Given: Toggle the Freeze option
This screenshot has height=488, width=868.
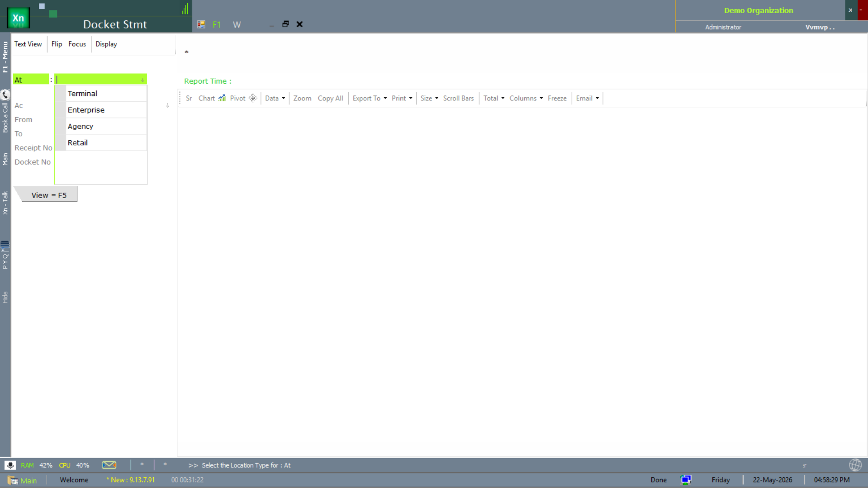Looking at the screenshot, I should tap(557, 98).
